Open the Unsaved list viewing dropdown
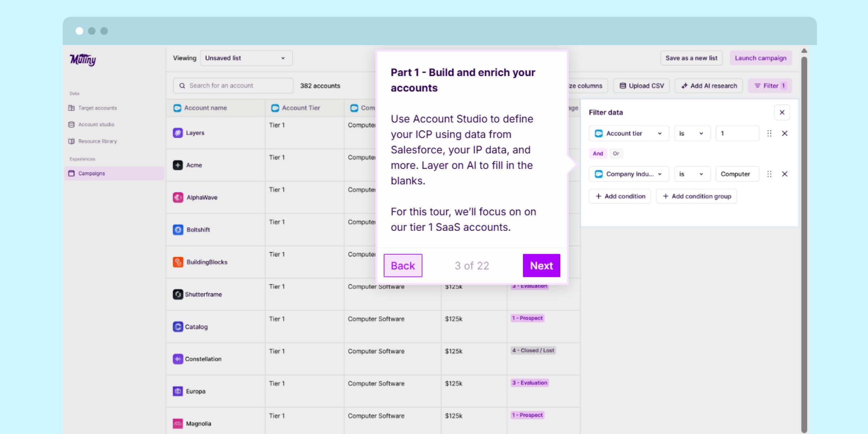 [246, 58]
